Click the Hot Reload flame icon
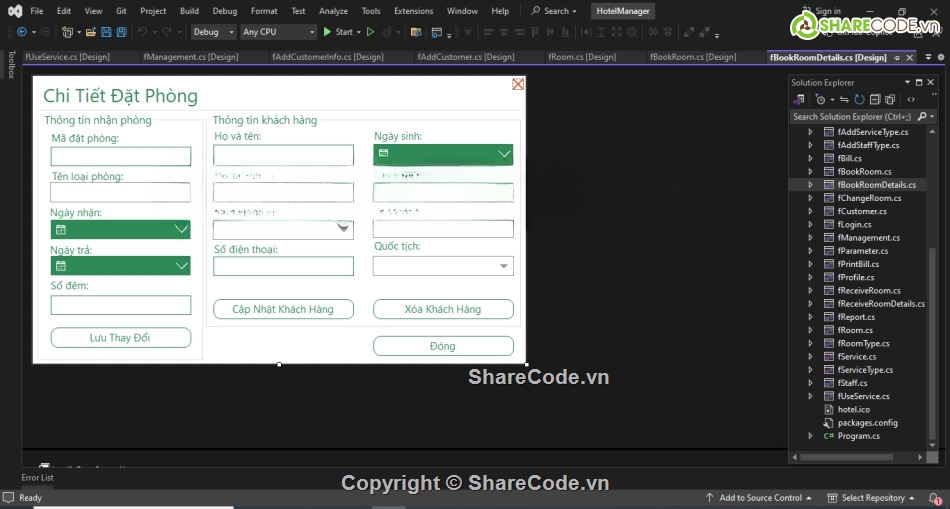This screenshot has width=950, height=509. tap(387, 32)
